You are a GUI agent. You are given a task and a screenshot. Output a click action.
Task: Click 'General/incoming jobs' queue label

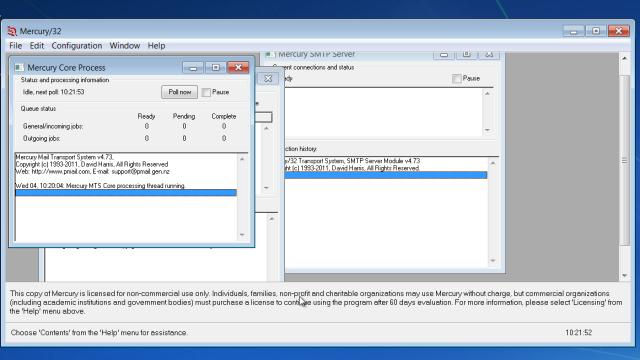pyautogui.click(x=53, y=127)
